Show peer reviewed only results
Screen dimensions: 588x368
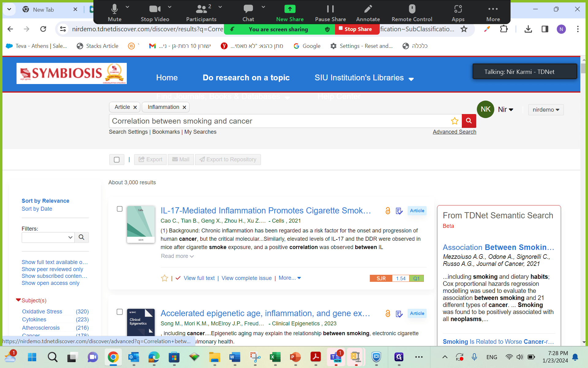point(52,269)
